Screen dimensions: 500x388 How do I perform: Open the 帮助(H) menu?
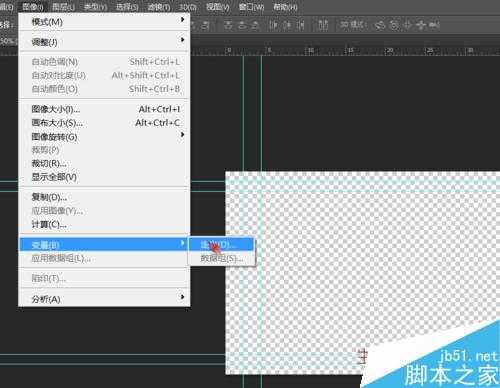point(285,7)
